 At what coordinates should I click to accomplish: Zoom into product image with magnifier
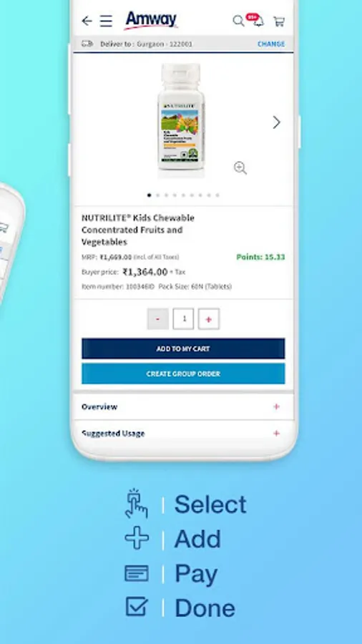[x=240, y=168]
